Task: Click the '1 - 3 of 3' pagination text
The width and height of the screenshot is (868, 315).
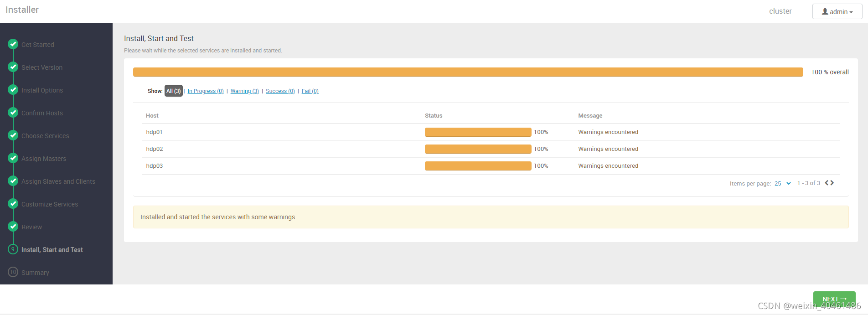Action: (x=808, y=183)
